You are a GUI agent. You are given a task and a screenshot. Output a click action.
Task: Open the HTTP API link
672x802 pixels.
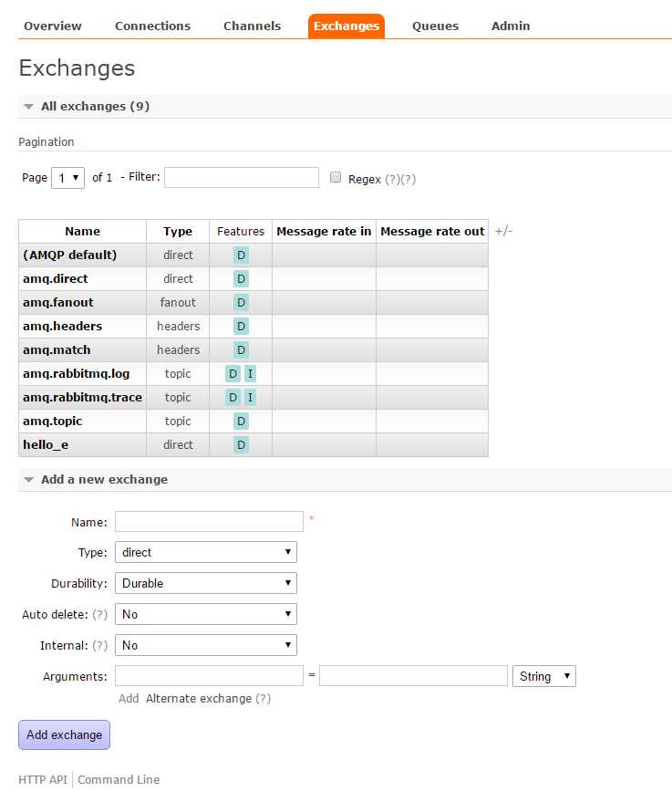pos(43,779)
